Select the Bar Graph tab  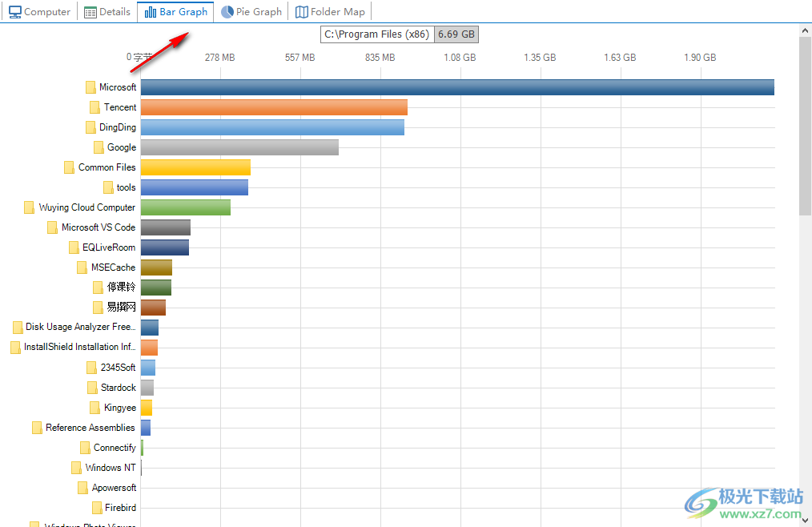pos(175,11)
